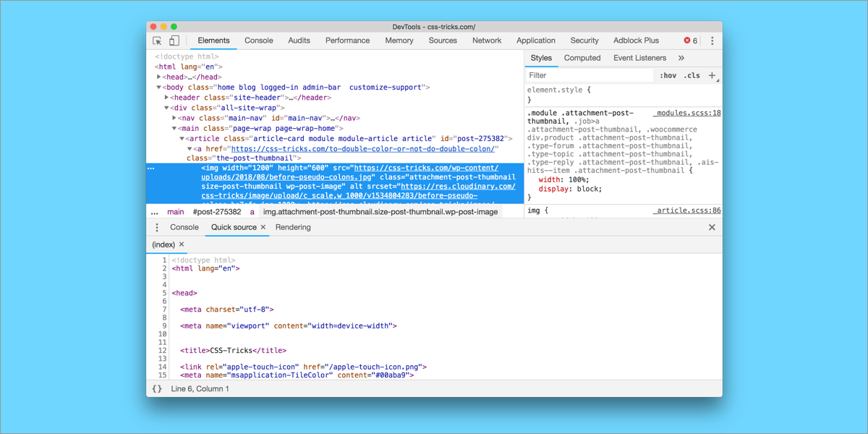Open the Rendering drawer tab

coord(292,227)
